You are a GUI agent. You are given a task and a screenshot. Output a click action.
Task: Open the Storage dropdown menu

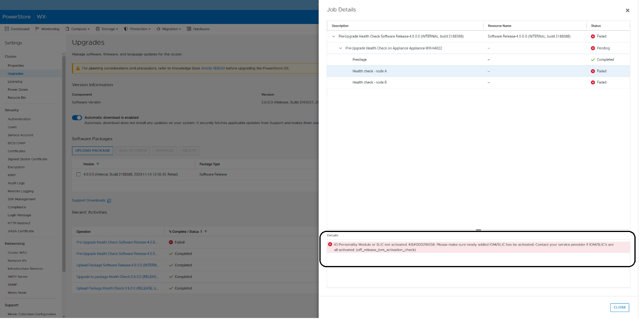[x=107, y=29]
